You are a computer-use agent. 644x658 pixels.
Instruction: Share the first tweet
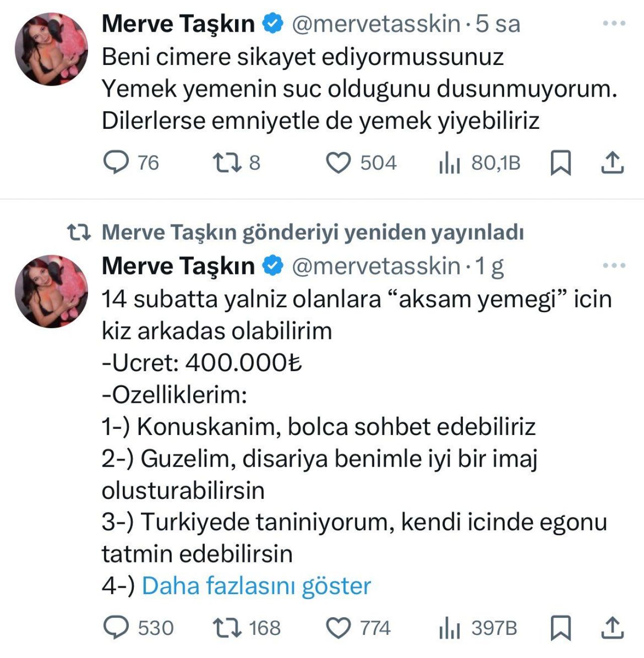(612, 163)
